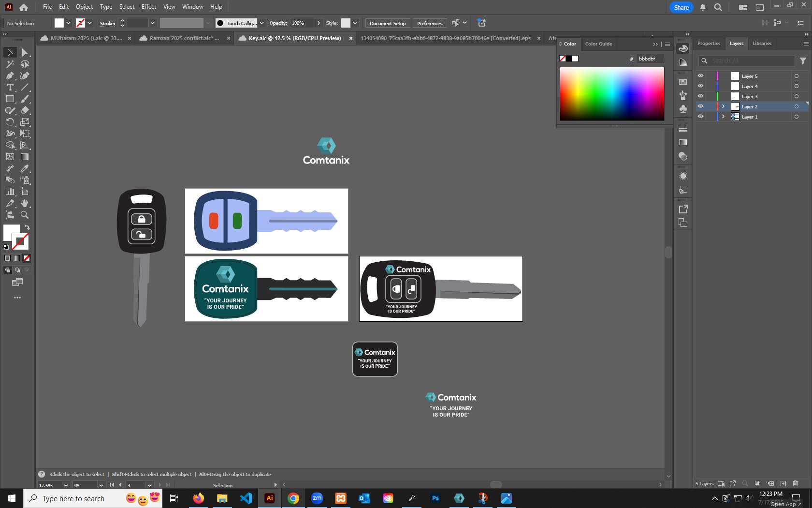Click white swatch in Color panel
This screenshot has height=508, width=812.
tap(575, 59)
